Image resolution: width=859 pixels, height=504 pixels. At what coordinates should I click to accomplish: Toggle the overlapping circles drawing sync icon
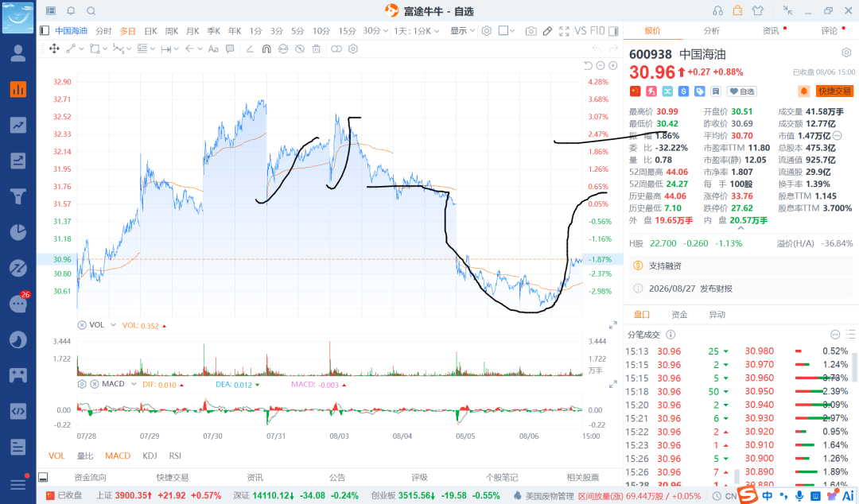coord(336,48)
